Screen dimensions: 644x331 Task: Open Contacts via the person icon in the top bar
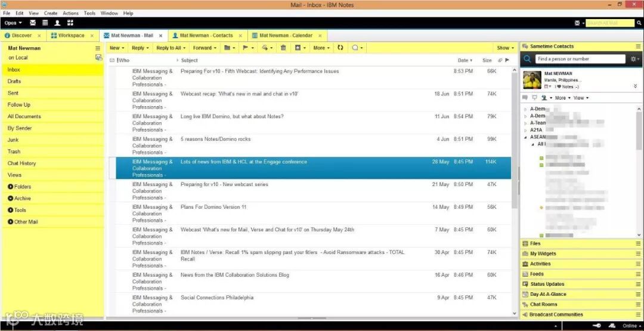tap(57, 23)
